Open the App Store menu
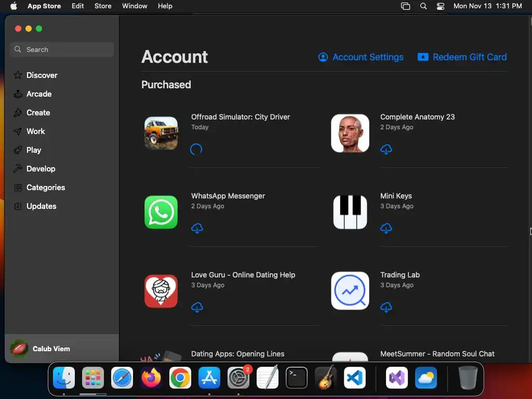 [x=44, y=6]
